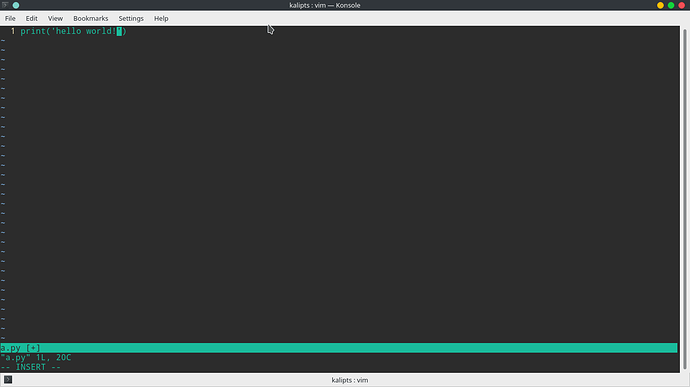
Task: Toggle the teal pin-on-all-desktops button
Action: [x=16, y=5]
